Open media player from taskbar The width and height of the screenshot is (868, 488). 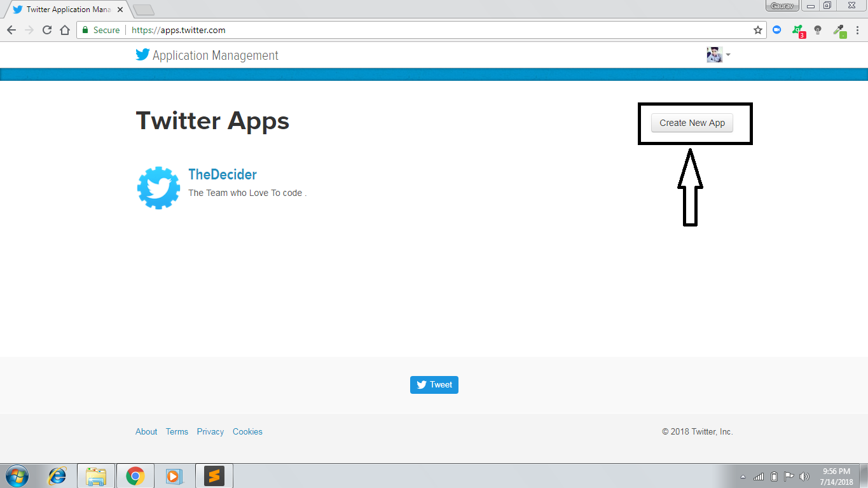pos(174,476)
